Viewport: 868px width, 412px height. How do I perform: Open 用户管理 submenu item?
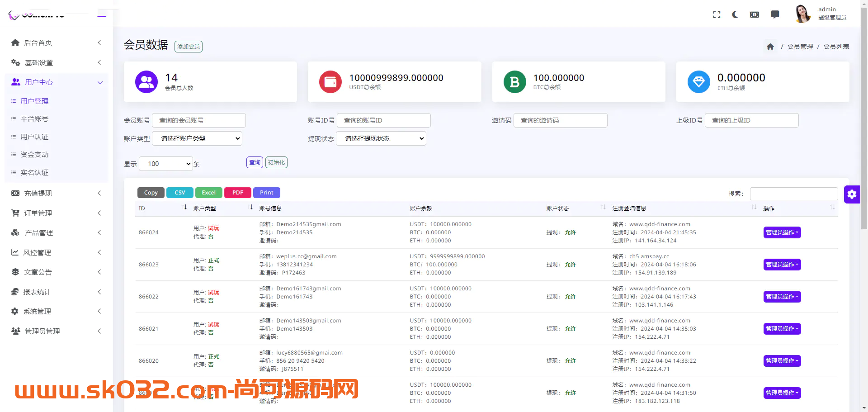[x=34, y=101]
